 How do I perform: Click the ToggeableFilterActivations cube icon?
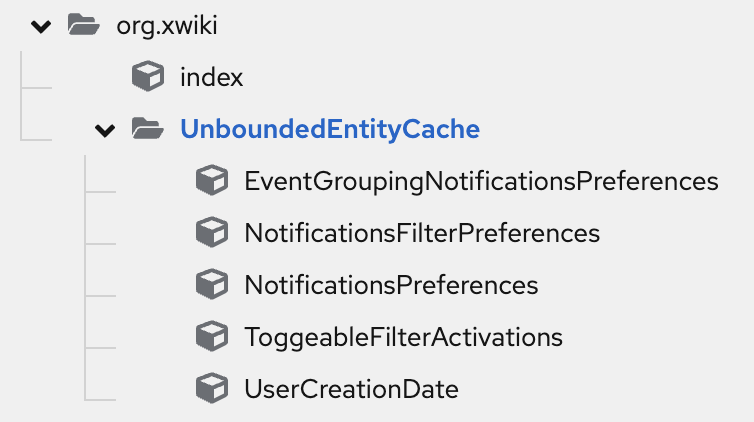[x=212, y=336]
